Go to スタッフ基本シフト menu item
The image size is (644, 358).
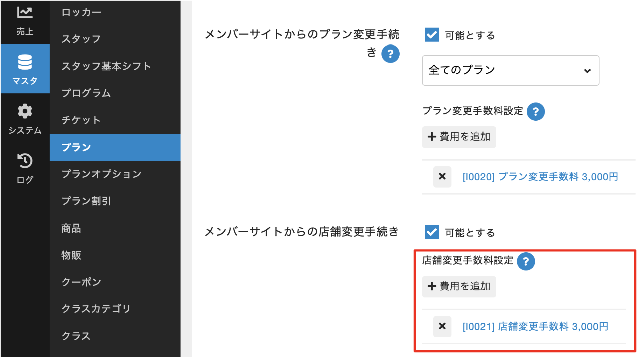[106, 66]
